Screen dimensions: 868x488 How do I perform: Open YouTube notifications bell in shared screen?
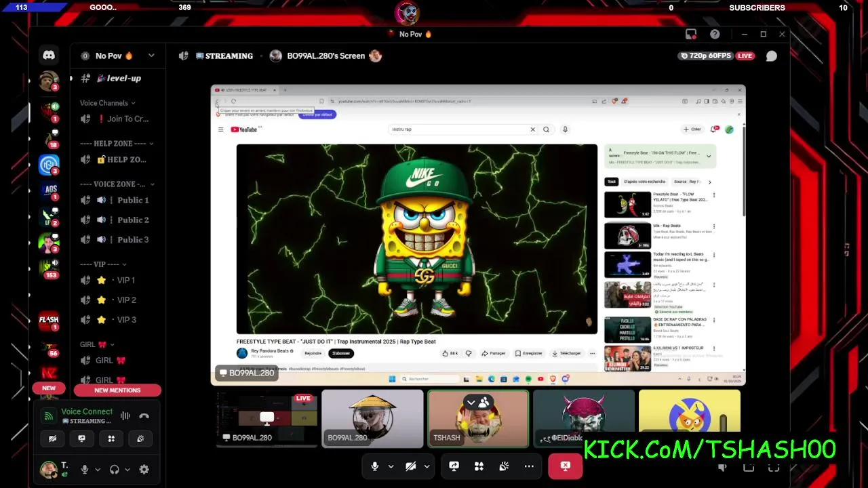(x=715, y=129)
